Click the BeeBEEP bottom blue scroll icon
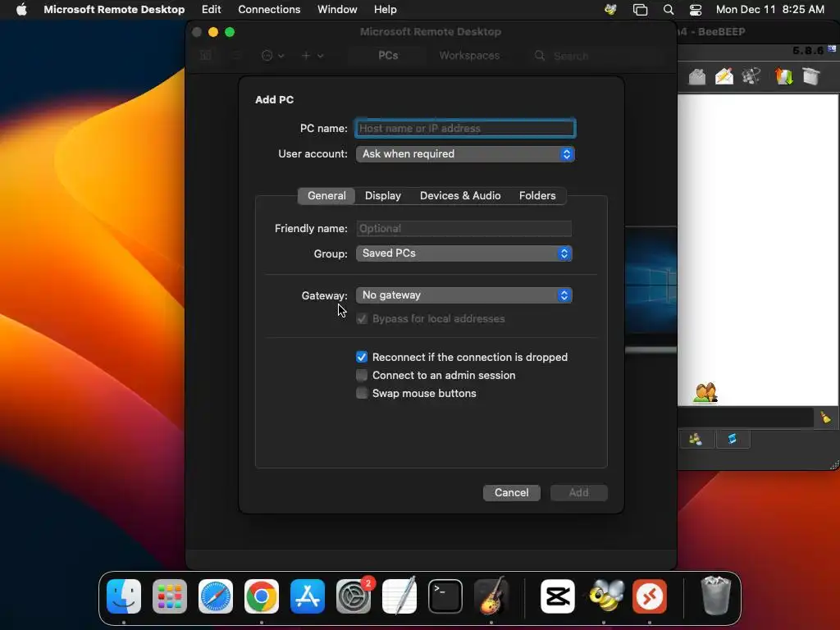 [x=733, y=440]
